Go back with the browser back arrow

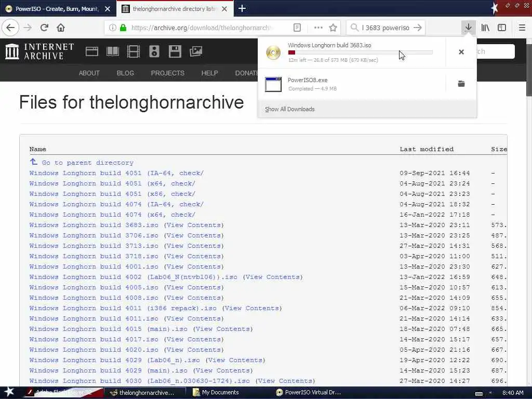(x=10, y=28)
